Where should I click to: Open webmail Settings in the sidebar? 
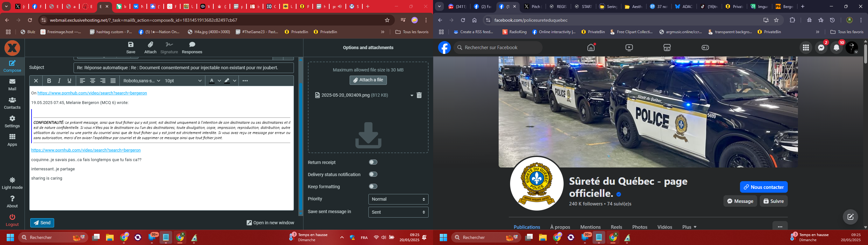tap(12, 122)
